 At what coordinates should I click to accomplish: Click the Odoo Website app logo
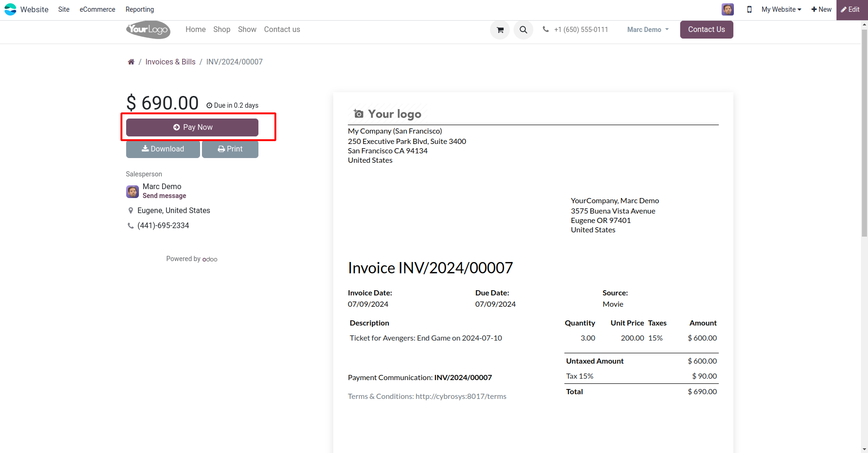[10, 9]
